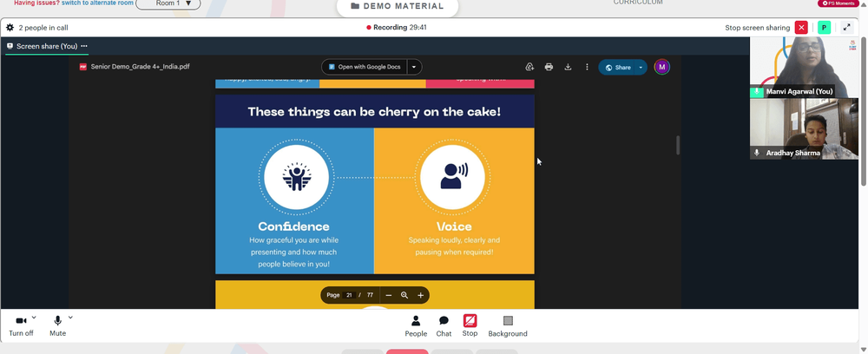Open microphone options chevron
868x354 pixels.
click(x=70, y=318)
